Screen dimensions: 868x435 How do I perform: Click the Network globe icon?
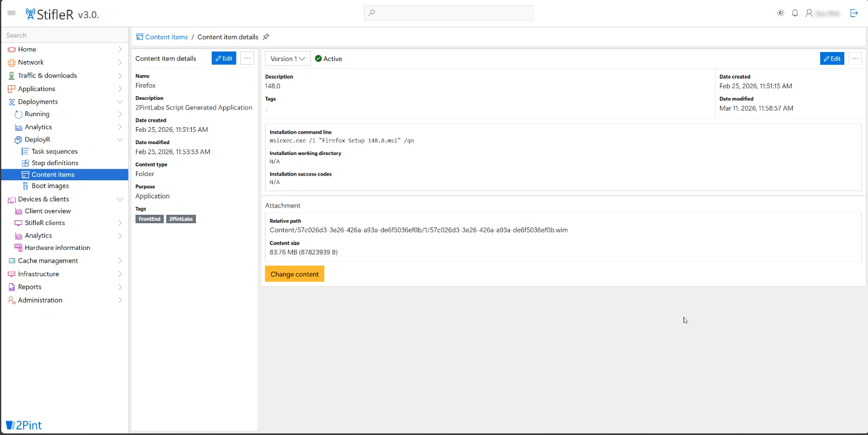(x=11, y=62)
